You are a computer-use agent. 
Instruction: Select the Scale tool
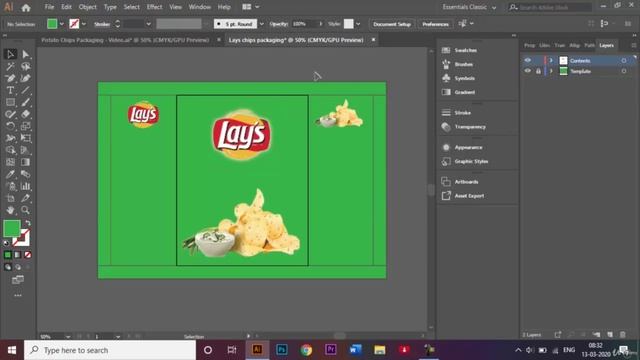(x=25, y=126)
